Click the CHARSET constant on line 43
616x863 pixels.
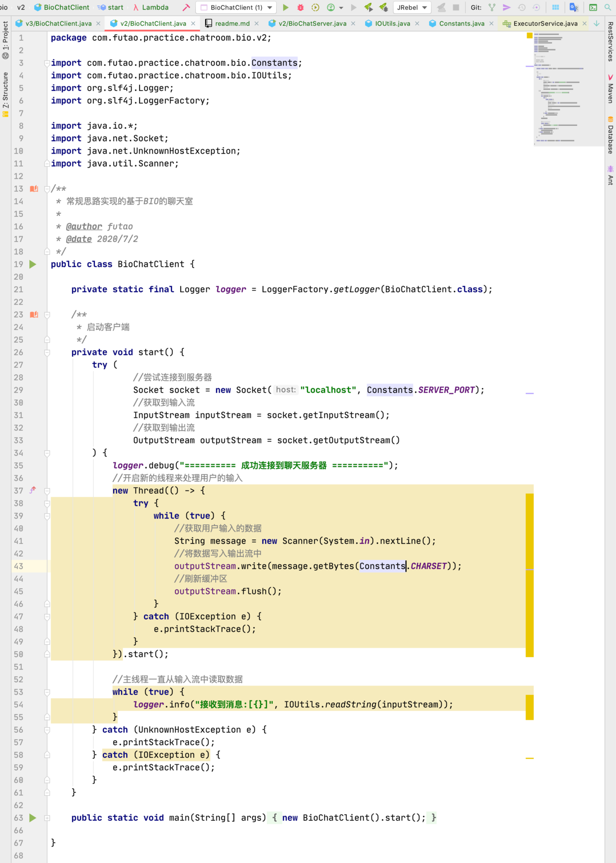429,566
